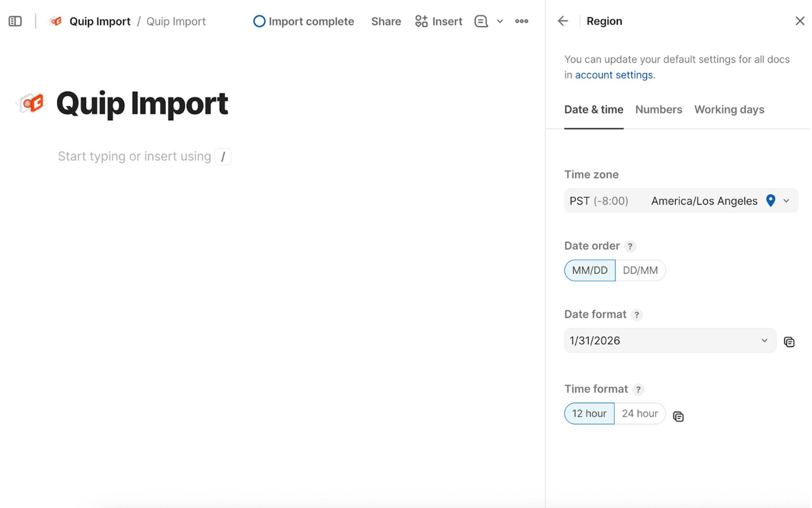The image size is (812, 508).
Task: Switch to 24 hour time format
Action: (639, 413)
